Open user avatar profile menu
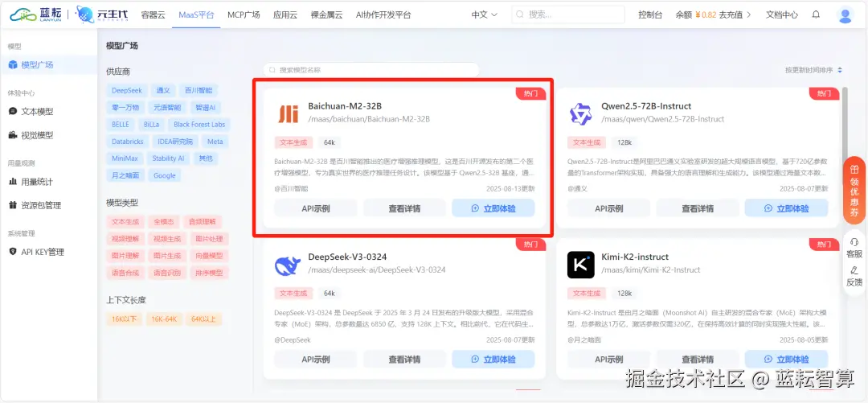 click(x=845, y=15)
